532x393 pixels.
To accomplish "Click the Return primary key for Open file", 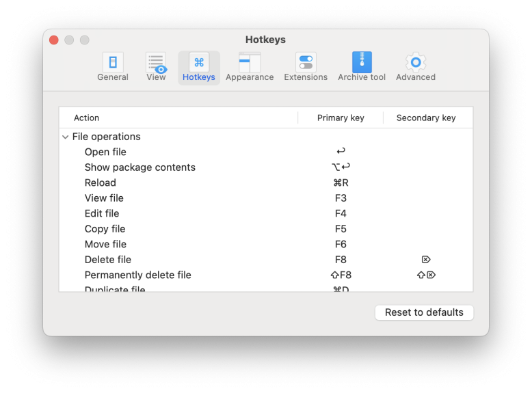I will pos(341,151).
